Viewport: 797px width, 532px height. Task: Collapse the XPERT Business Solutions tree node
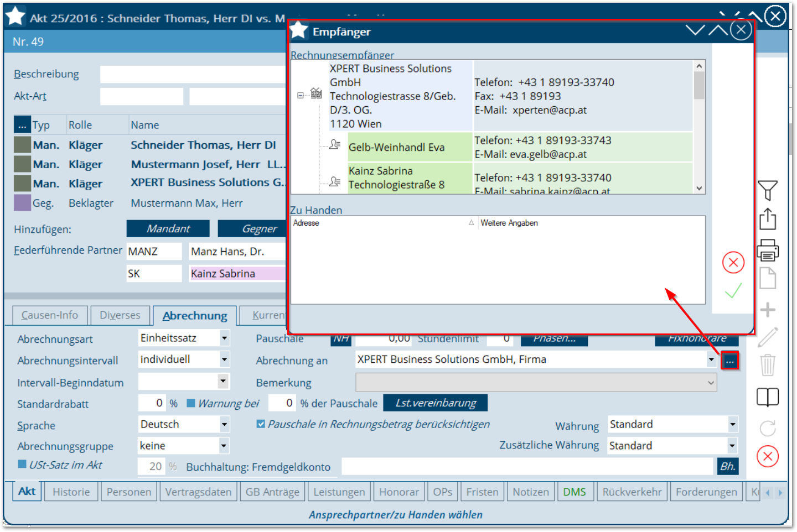pos(301,95)
